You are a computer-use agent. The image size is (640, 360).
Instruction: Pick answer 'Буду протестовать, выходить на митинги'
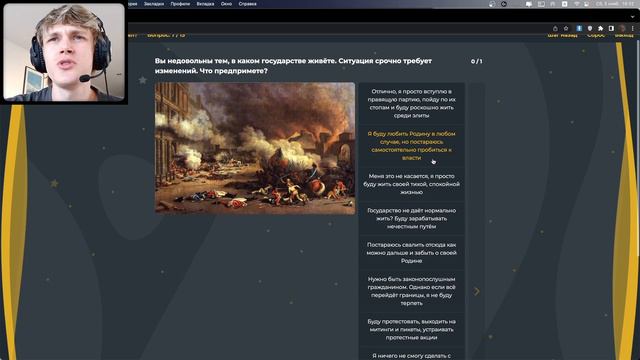[x=411, y=329]
